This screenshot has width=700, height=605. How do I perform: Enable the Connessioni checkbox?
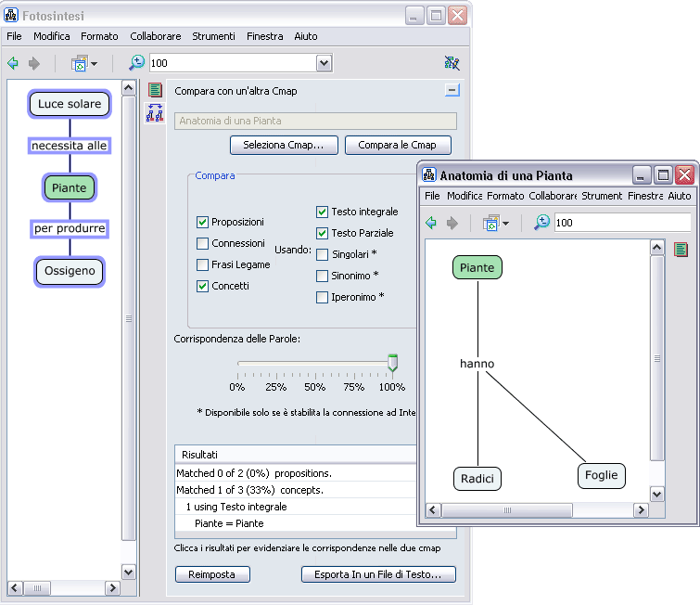pyautogui.click(x=202, y=244)
